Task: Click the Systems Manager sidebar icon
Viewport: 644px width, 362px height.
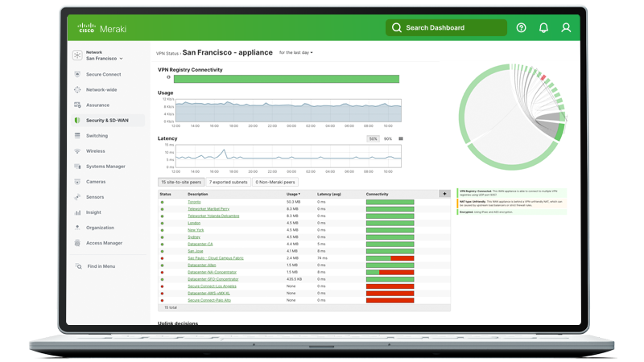Action: 77,167
